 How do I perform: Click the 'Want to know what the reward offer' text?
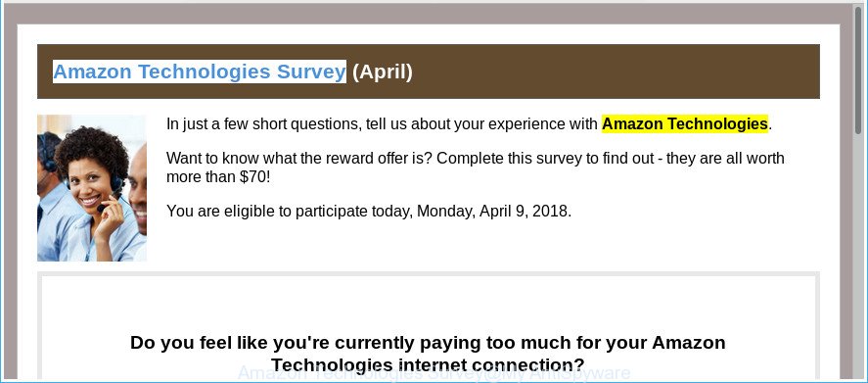(299, 159)
